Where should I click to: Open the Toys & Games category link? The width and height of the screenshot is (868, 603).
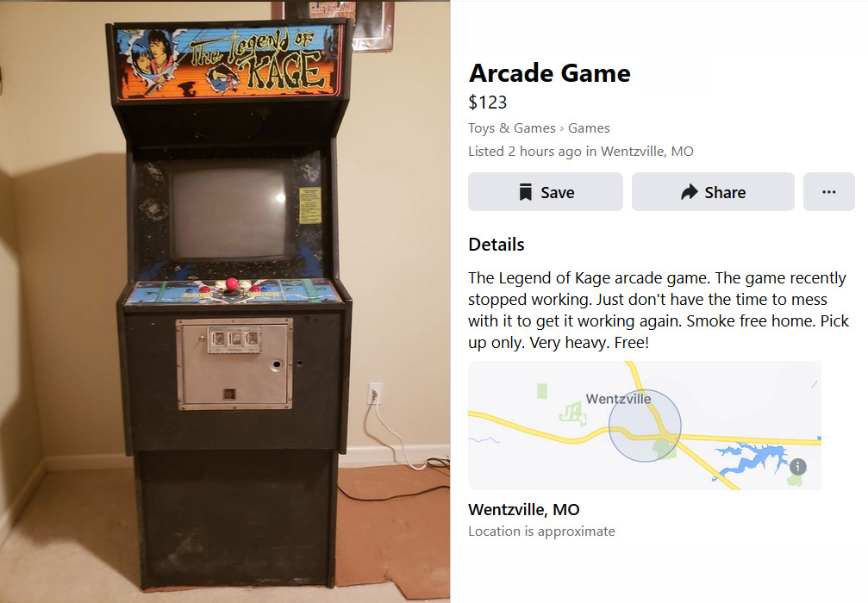point(511,128)
